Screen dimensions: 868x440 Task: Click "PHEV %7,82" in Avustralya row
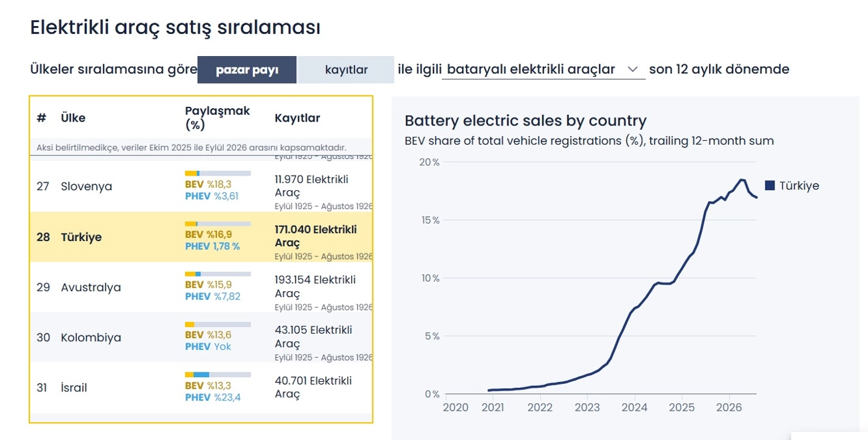click(x=213, y=296)
